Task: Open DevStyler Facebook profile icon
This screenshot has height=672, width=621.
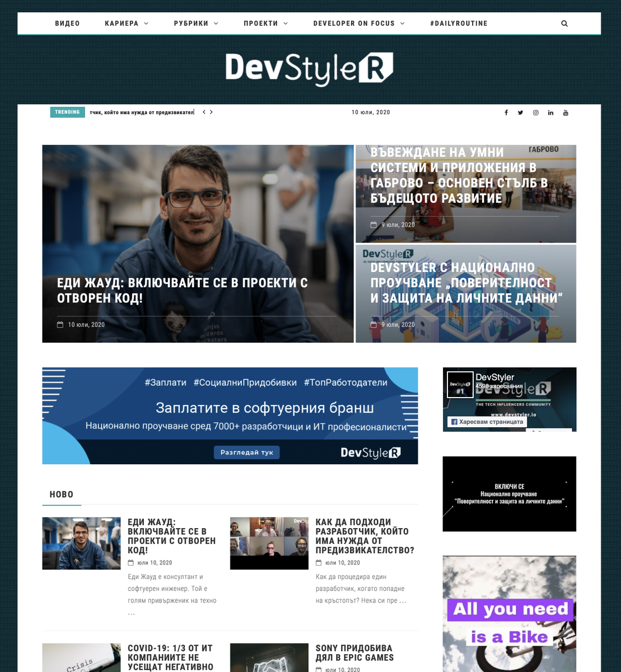Action: pyautogui.click(x=506, y=113)
